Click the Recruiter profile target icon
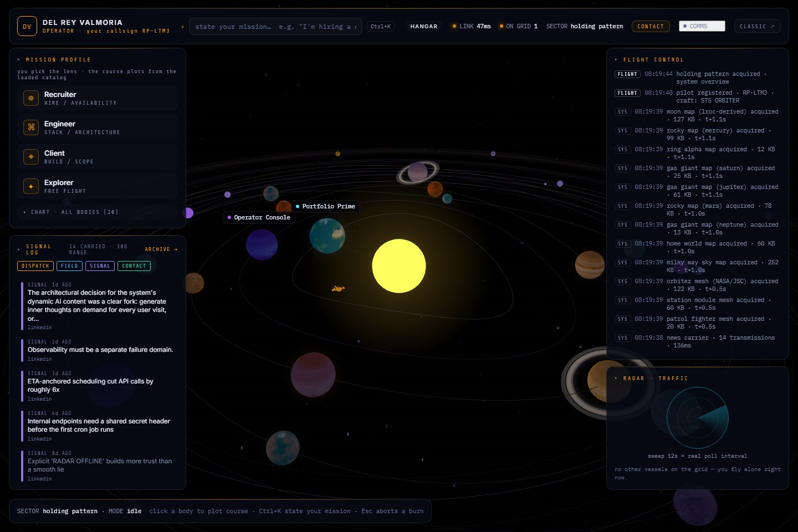This screenshot has height=532, width=798. [31, 98]
